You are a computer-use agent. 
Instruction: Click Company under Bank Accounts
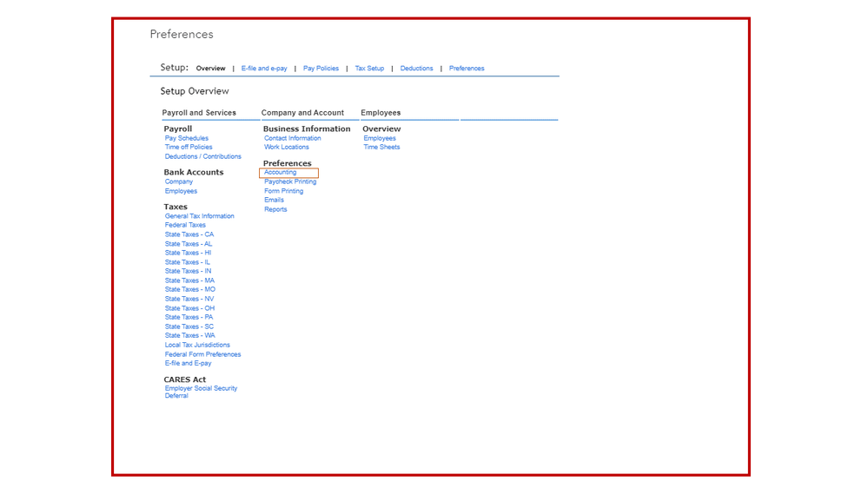pyautogui.click(x=179, y=181)
